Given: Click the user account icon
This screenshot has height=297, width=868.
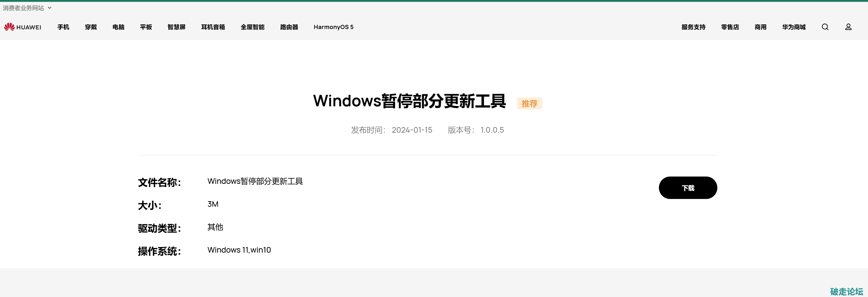Looking at the screenshot, I should click(x=848, y=27).
